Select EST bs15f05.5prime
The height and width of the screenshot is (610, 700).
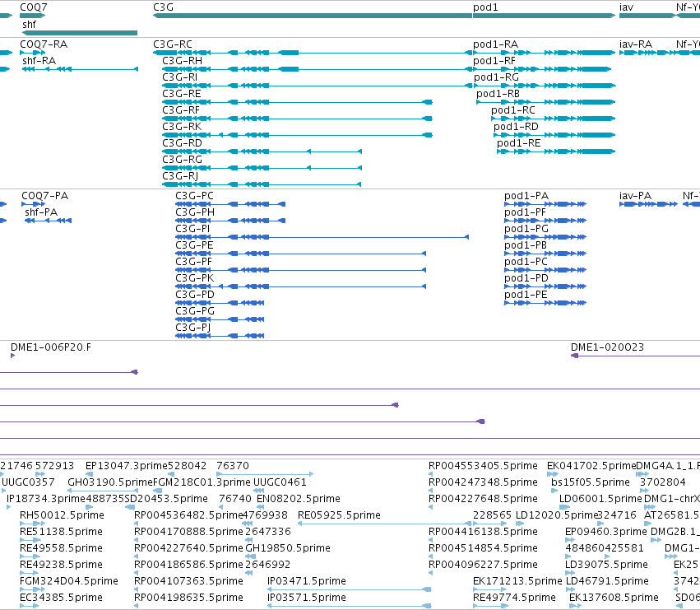pos(590,482)
